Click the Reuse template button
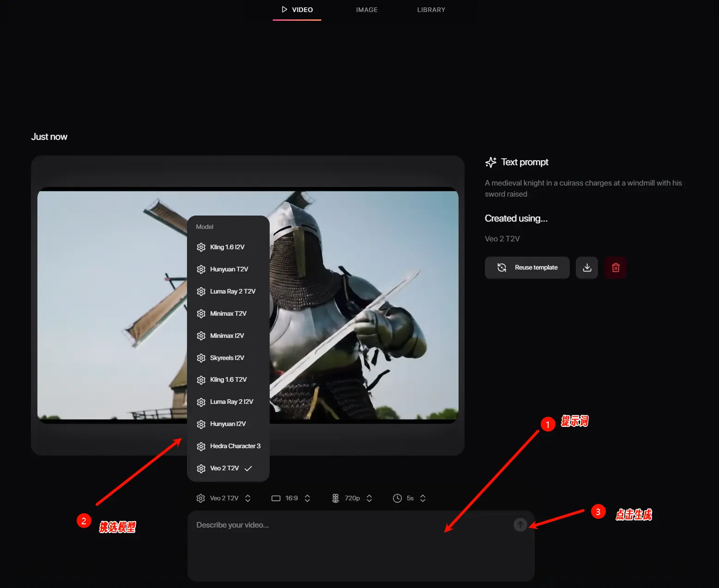The image size is (719, 588). pos(527,268)
